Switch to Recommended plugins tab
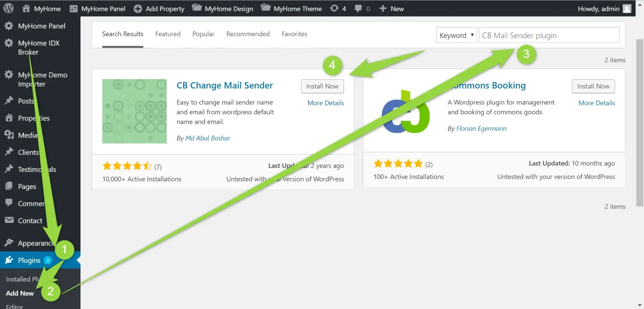The width and height of the screenshot is (644, 309). 248,34
